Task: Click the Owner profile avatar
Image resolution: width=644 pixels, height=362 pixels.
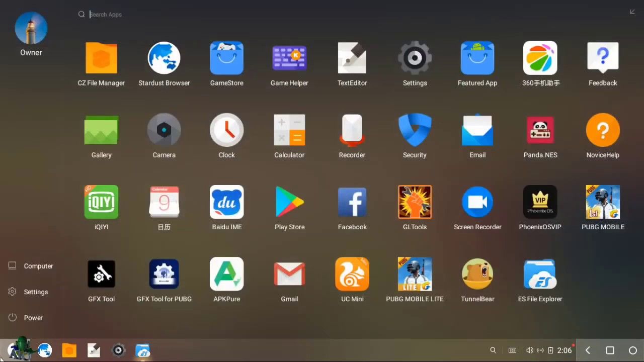Action: tap(31, 28)
